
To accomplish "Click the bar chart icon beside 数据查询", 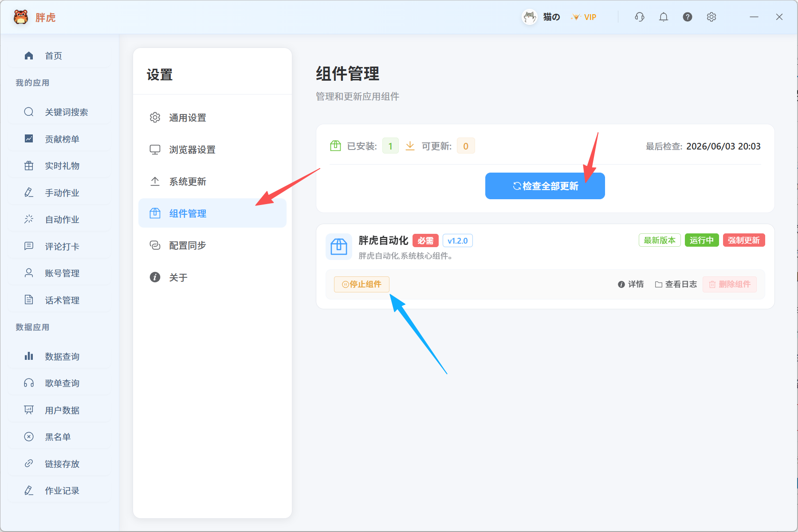I will [x=29, y=356].
